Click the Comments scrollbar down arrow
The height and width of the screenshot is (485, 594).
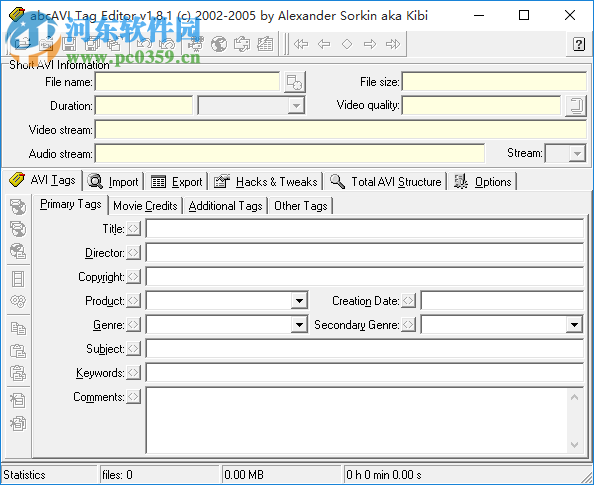[574, 444]
